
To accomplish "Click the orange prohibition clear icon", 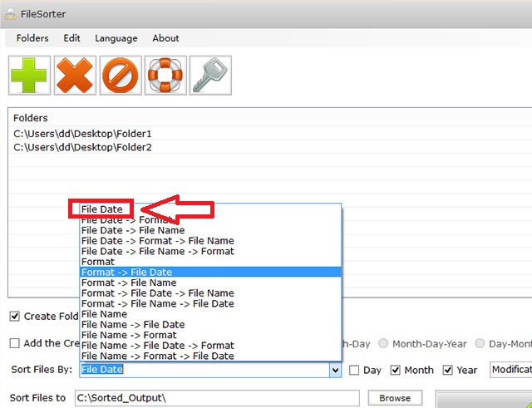I will (121, 76).
